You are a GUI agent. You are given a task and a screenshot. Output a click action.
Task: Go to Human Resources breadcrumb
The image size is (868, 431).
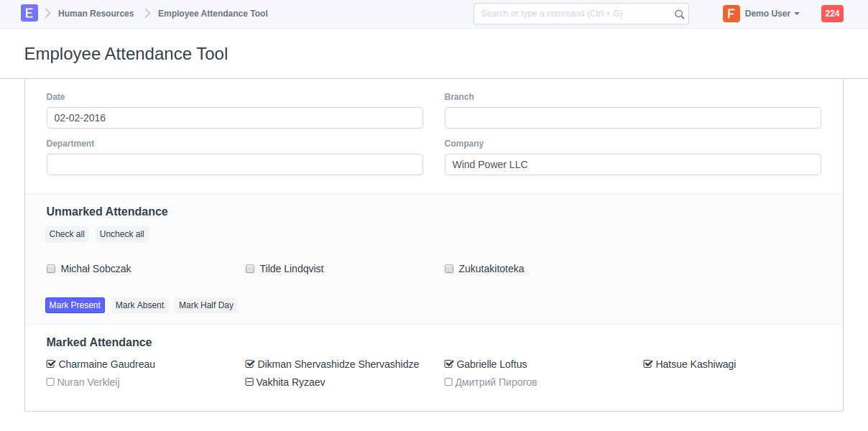click(x=96, y=14)
